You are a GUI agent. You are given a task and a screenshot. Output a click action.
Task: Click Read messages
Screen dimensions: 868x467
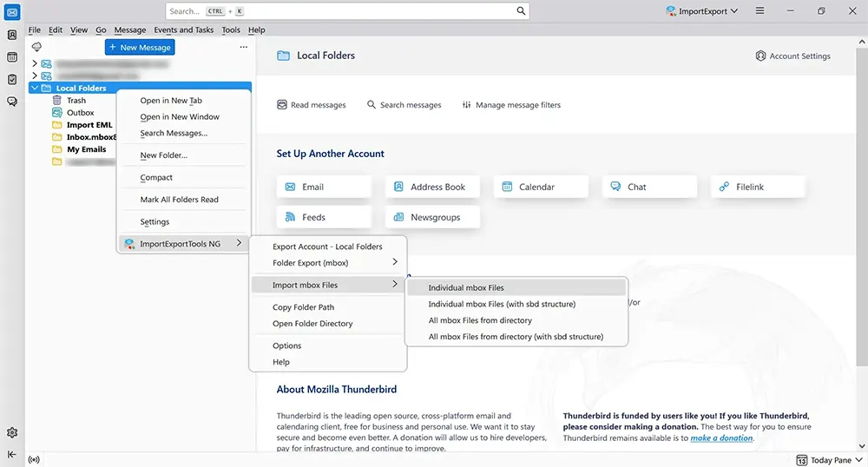312,104
